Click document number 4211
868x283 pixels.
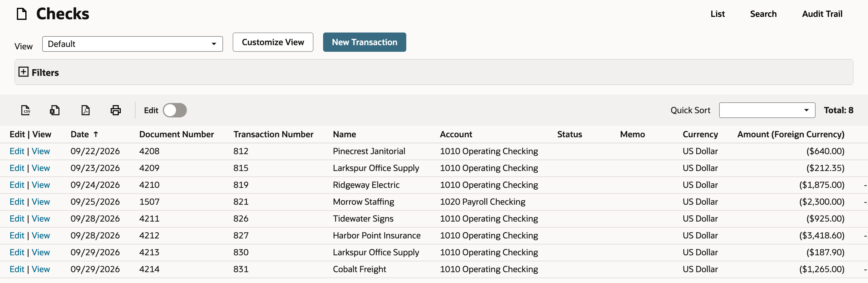pos(149,218)
